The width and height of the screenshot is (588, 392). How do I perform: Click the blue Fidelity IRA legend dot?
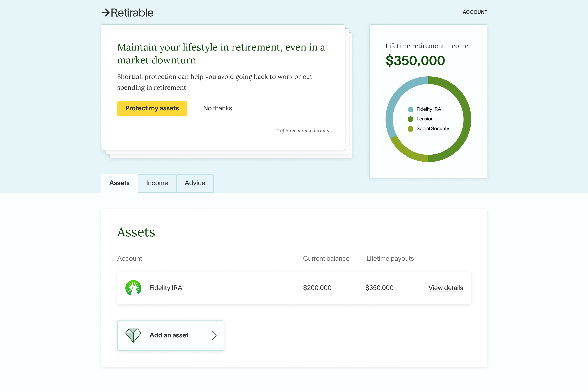click(411, 109)
